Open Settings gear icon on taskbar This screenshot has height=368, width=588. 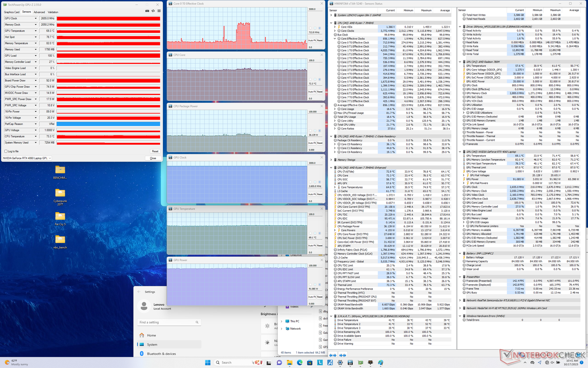point(340,362)
